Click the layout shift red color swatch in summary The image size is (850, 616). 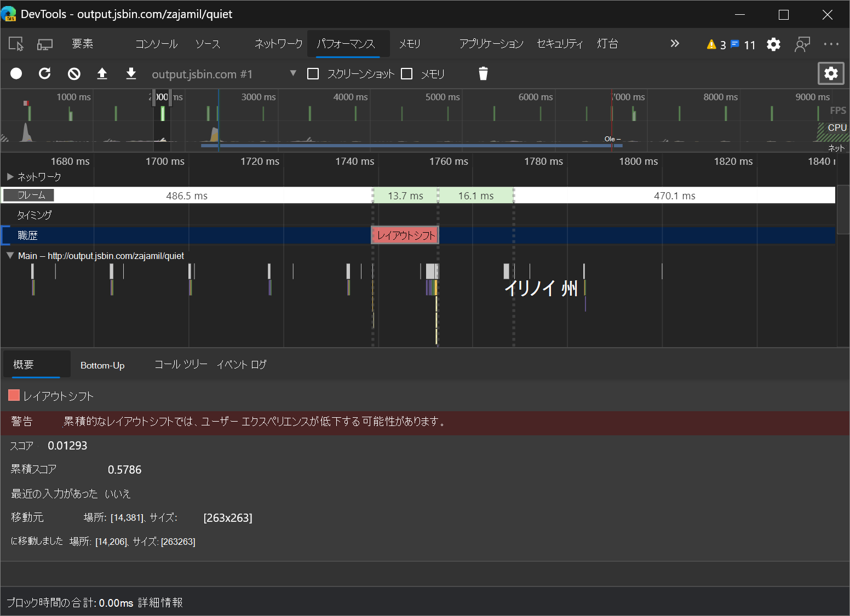click(x=14, y=395)
